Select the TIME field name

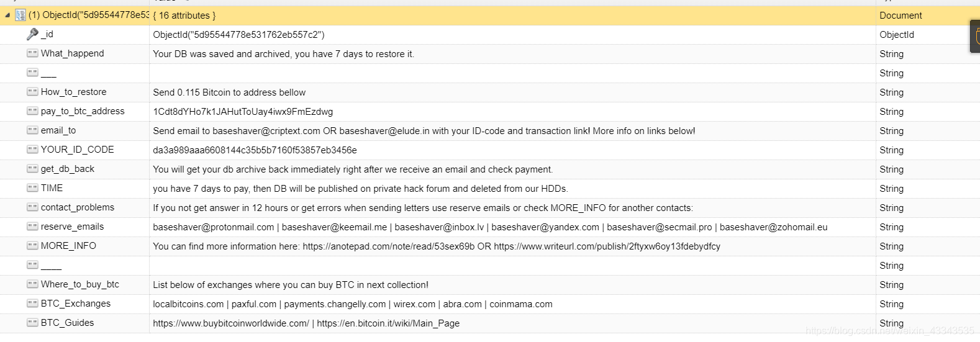coord(52,188)
